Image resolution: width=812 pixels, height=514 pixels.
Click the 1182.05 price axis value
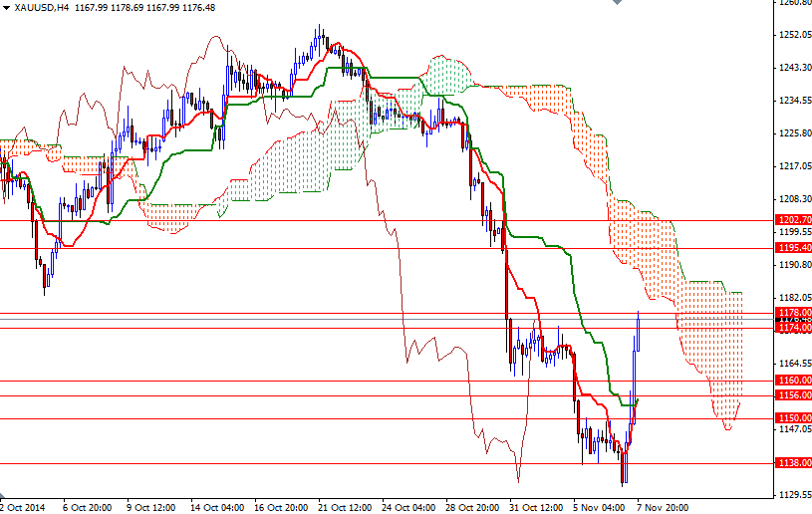795,298
